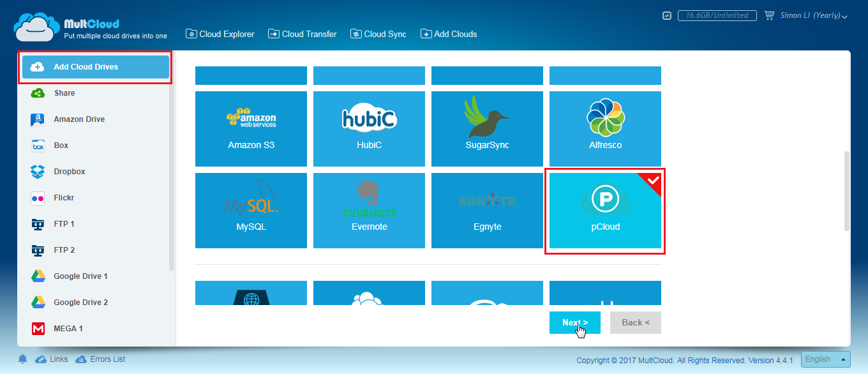Open the Cloud Sync menu item
Screen dimensions: 868x374
(378, 34)
